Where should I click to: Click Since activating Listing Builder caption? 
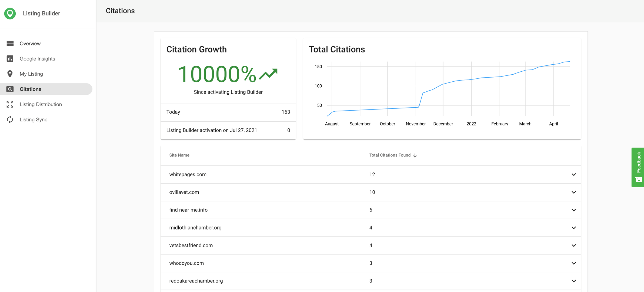pyautogui.click(x=228, y=92)
